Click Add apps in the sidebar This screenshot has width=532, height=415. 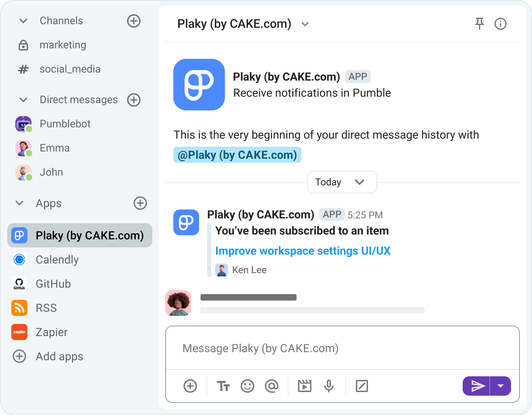coord(59,356)
